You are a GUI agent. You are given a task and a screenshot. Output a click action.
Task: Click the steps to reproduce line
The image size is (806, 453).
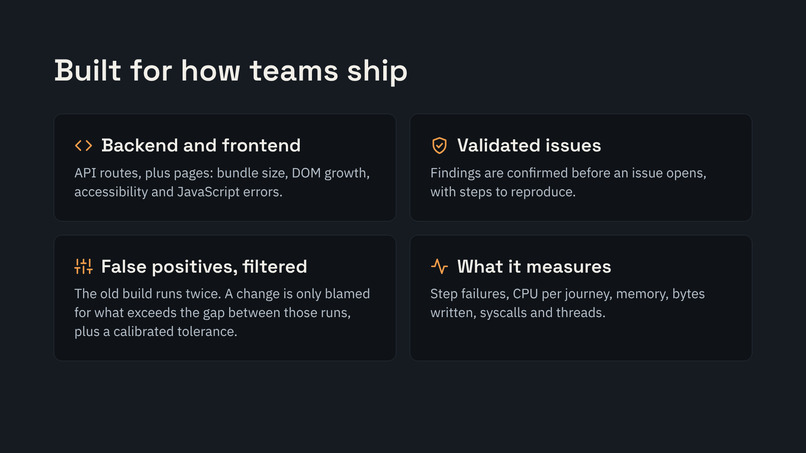[503, 192]
